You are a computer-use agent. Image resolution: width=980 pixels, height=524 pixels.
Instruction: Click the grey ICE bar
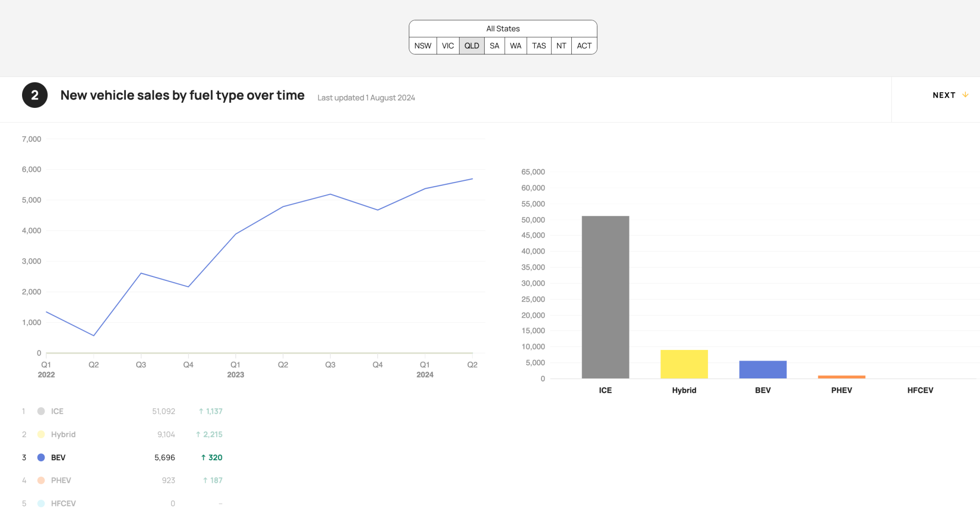[605, 297]
